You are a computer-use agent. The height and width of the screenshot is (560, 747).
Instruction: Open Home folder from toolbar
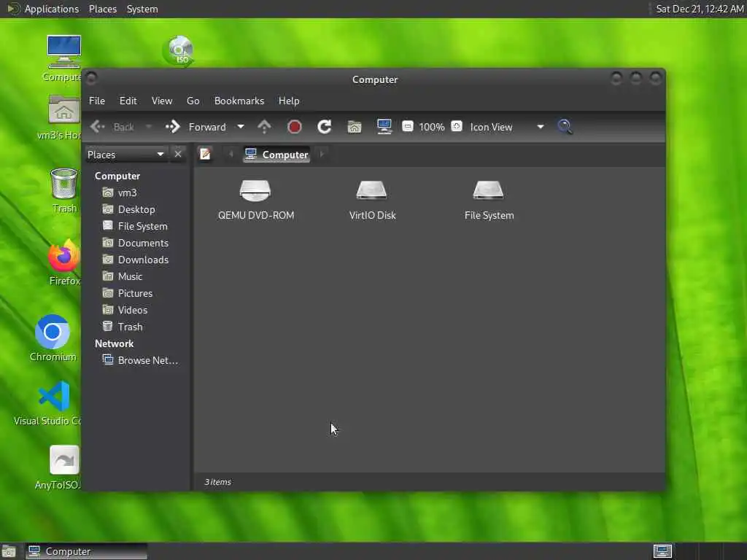pos(354,127)
